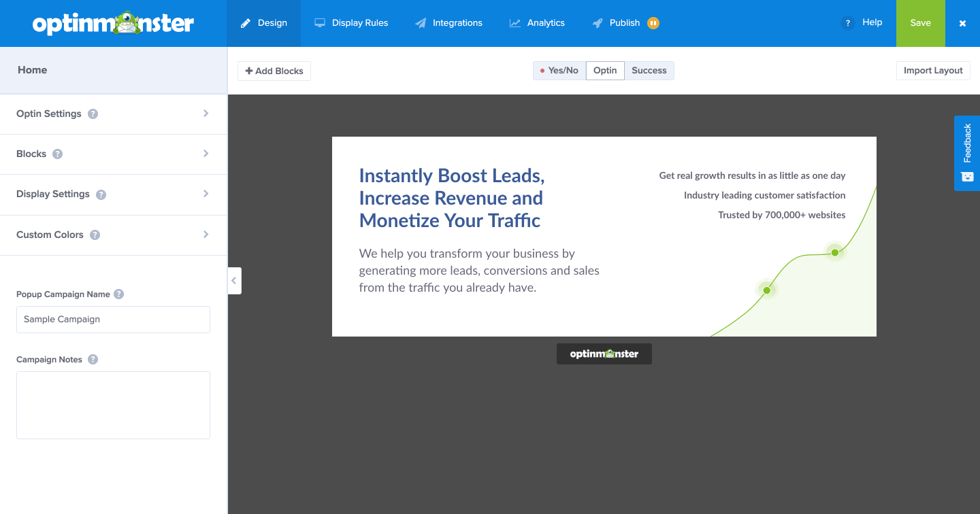The image size is (980, 514).
Task: Collapse the sidebar using the arrow handle
Action: 235,280
